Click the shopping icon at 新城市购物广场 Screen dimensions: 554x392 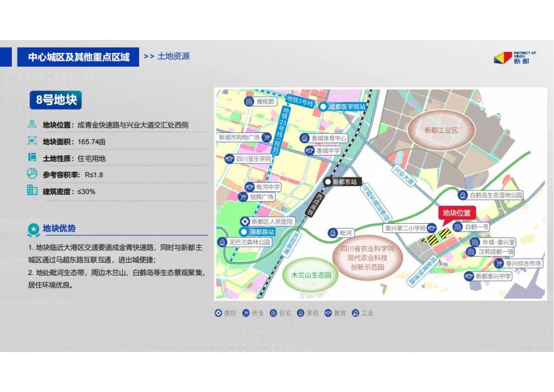[267, 138]
